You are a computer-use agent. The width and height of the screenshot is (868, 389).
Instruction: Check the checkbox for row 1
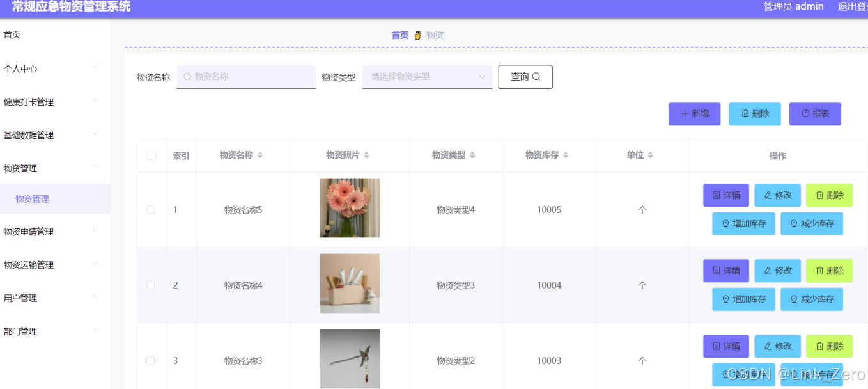coord(151,208)
